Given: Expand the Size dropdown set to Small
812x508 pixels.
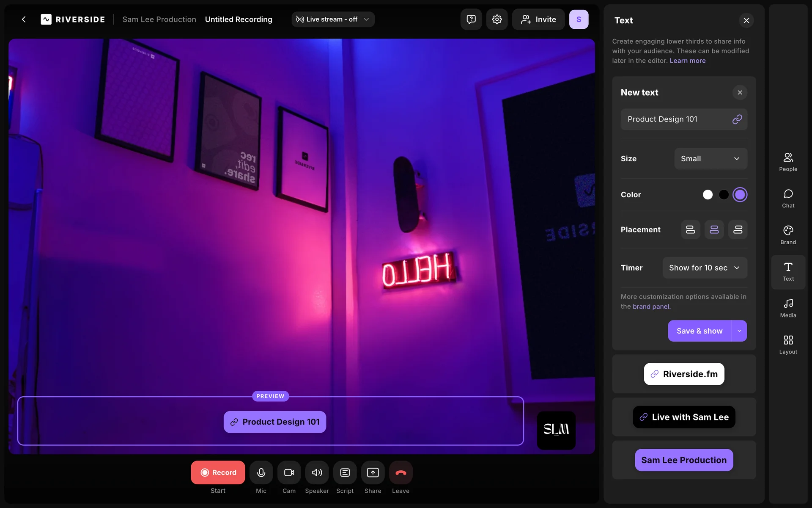Looking at the screenshot, I should (x=710, y=159).
